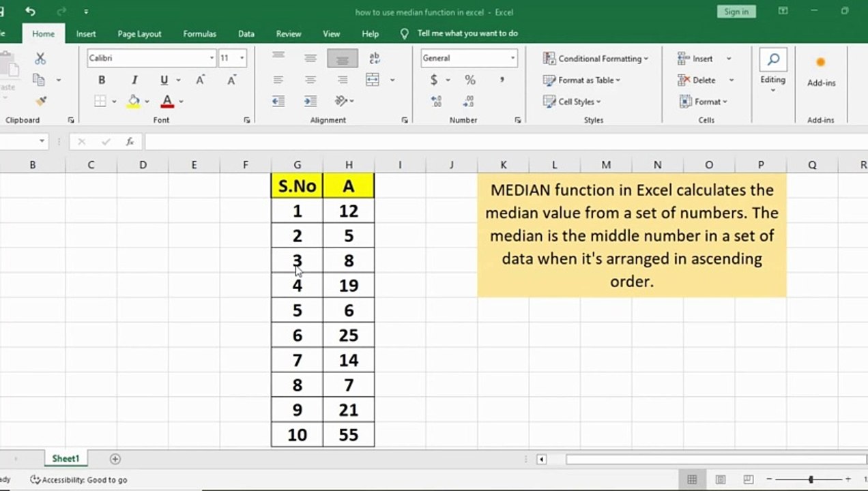Image resolution: width=868 pixels, height=491 pixels.
Task: Adjust the zoom slider handle
Action: click(811, 479)
